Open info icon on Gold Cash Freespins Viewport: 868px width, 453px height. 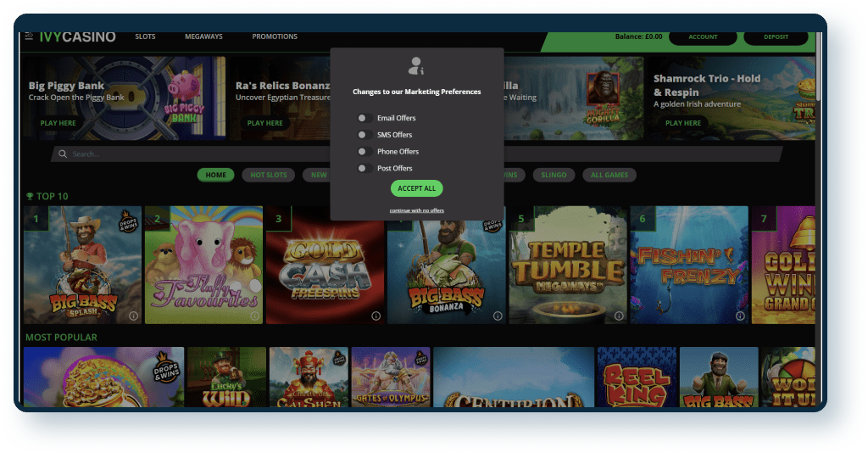point(375,316)
